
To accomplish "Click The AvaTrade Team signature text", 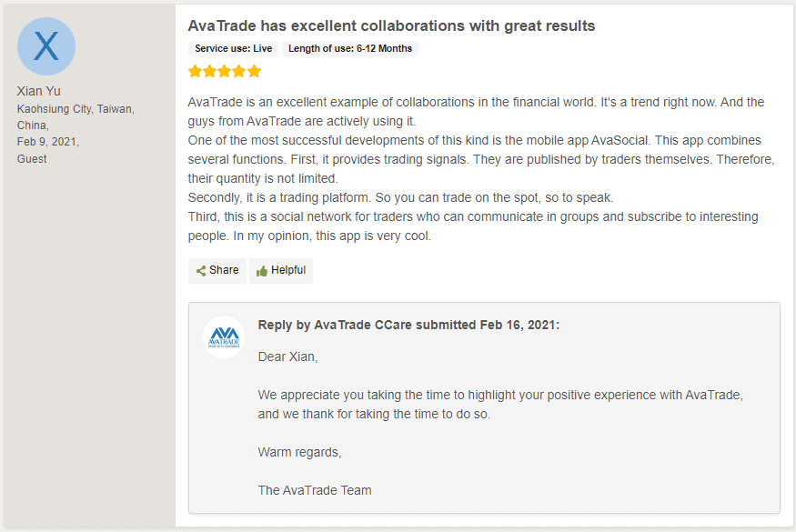I will pos(315,490).
